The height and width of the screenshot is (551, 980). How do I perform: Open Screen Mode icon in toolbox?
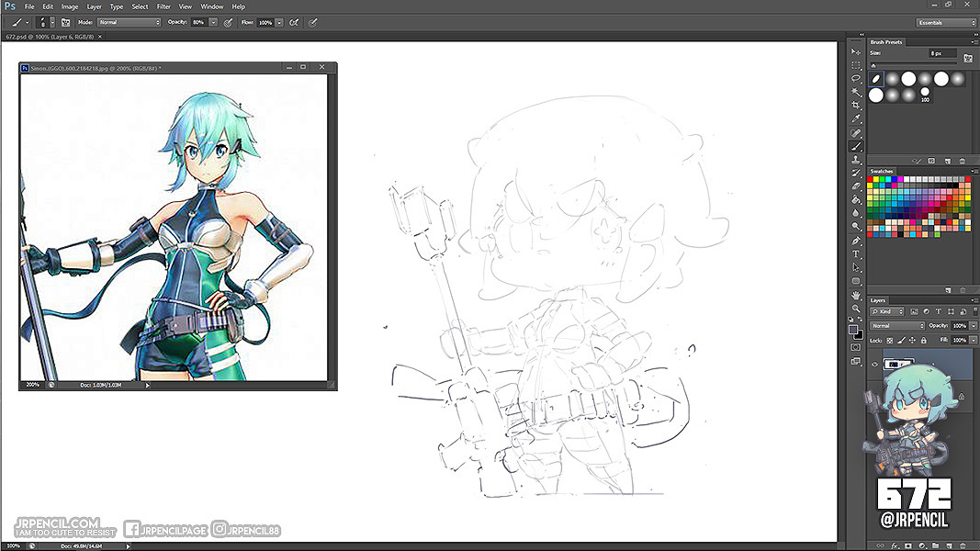[x=856, y=361]
